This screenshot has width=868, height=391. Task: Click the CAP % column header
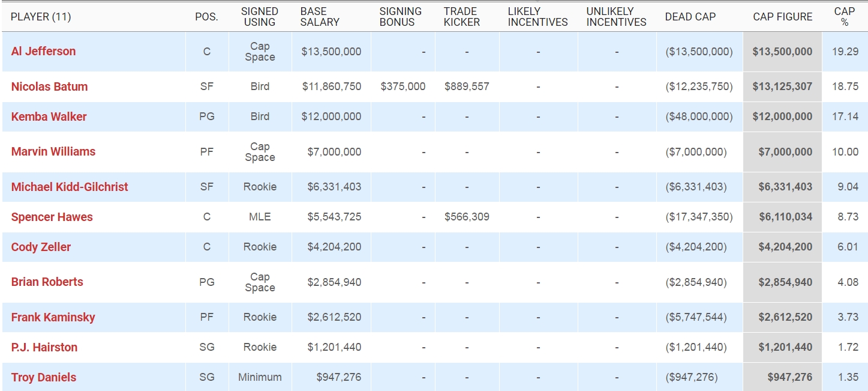[845, 17]
